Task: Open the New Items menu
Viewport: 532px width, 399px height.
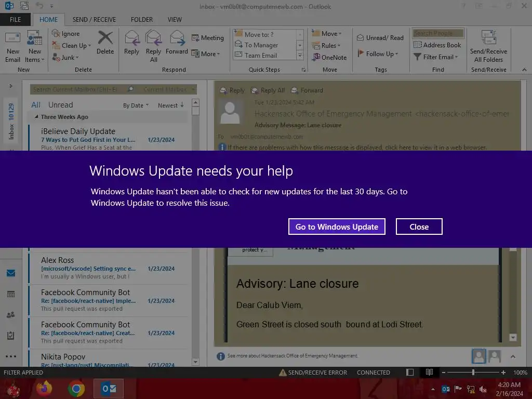Action: pyautogui.click(x=34, y=47)
